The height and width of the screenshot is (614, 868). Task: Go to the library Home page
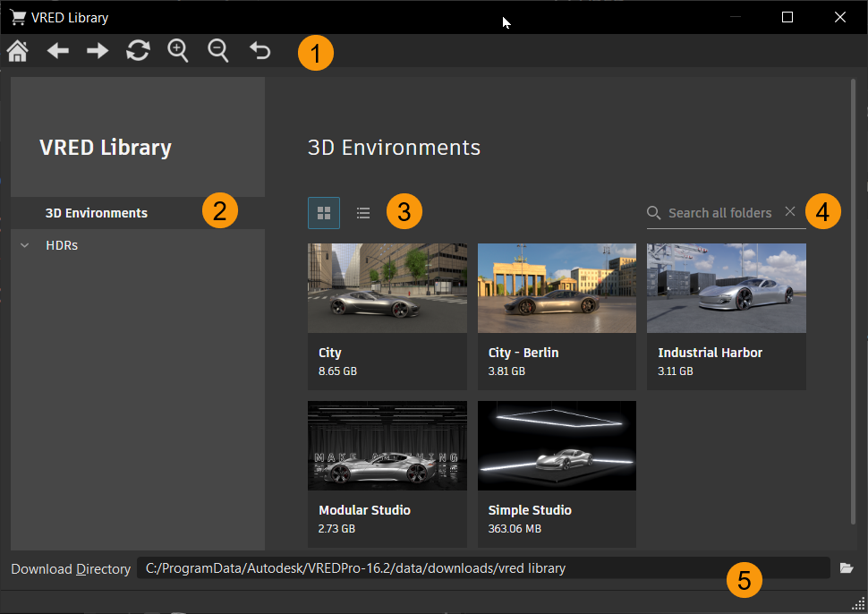click(x=18, y=51)
